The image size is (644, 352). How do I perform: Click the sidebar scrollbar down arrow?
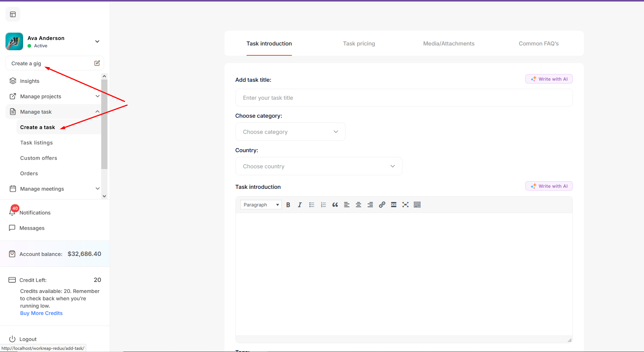(105, 196)
